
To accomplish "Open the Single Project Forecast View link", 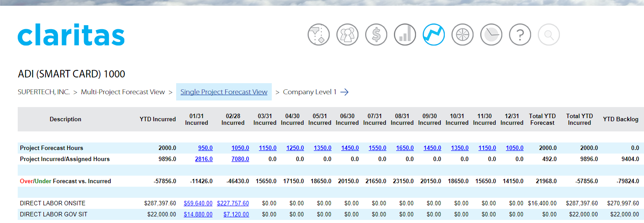I will (x=224, y=92).
